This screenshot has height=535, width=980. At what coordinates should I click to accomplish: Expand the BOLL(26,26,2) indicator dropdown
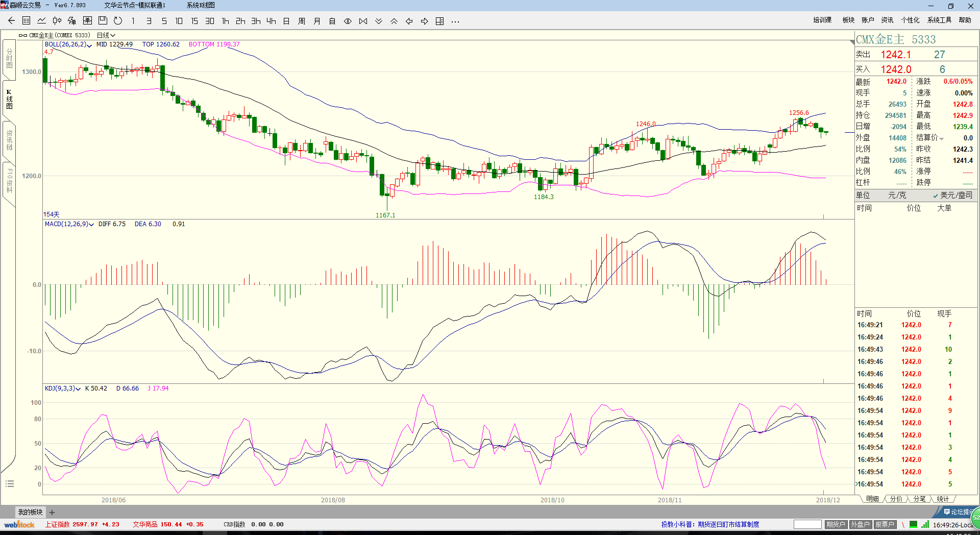click(x=90, y=45)
